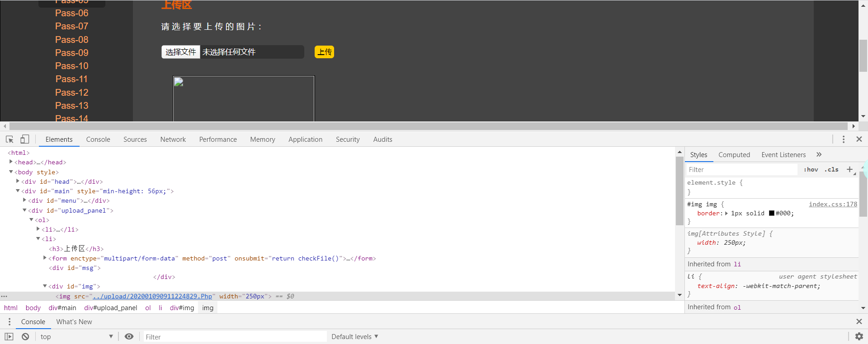Collapse the div id="main" node
Image resolution: width=868 pixels, height=344 pixels.
[18, 191]
